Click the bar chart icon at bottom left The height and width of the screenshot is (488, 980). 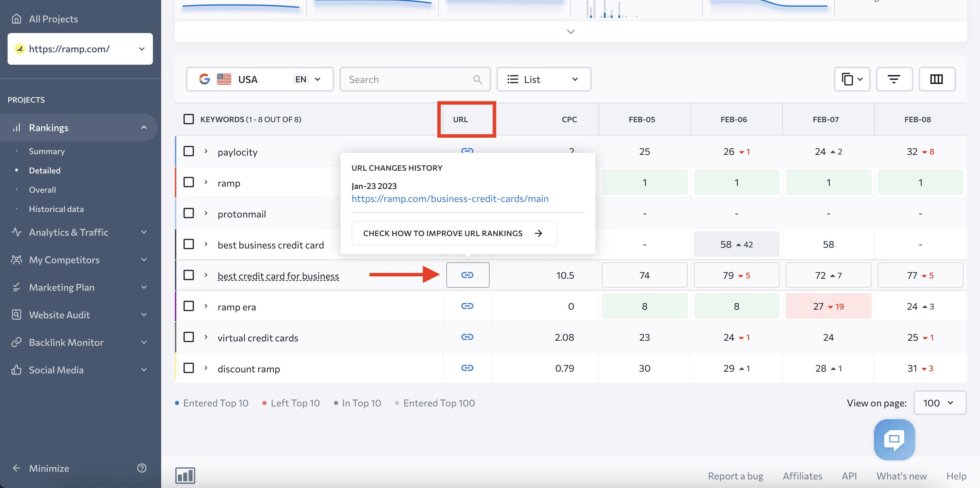(x=185, y=476)
